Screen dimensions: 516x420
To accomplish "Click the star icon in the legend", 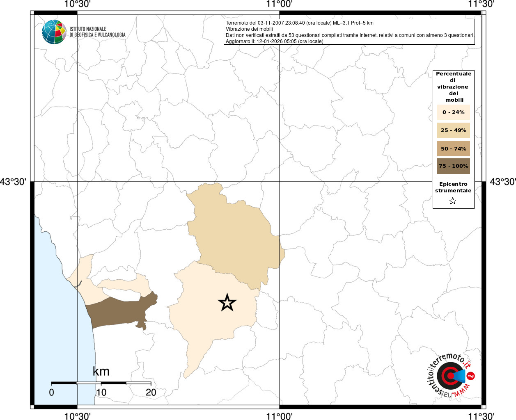I will [453, 201].
